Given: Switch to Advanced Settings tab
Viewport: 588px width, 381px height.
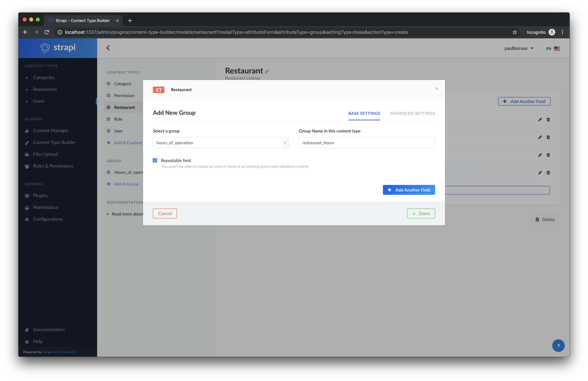Looking at the screenshot, I should coord(412,113).
